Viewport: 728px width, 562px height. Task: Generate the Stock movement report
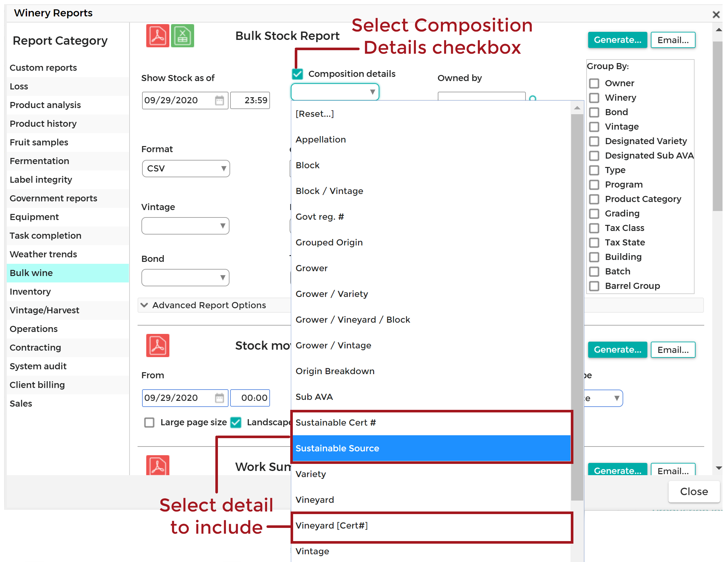click(617, 350)
